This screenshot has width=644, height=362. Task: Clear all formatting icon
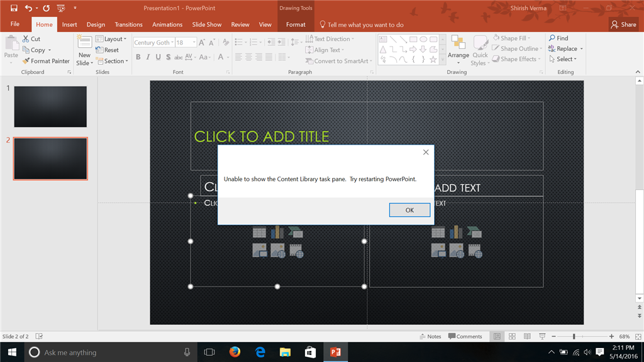pyautogui.click(x=226, y=42)
